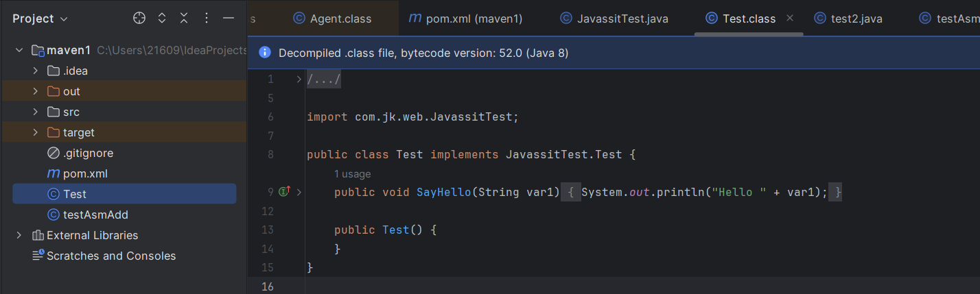The width and height of the screenshot is (980, 294).
Task: Expand the out folder
Action: 36,91
